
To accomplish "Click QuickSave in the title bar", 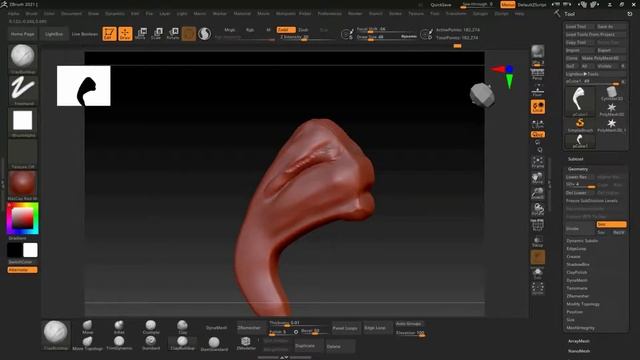I will pyautogui.click(x=441, y=5).
